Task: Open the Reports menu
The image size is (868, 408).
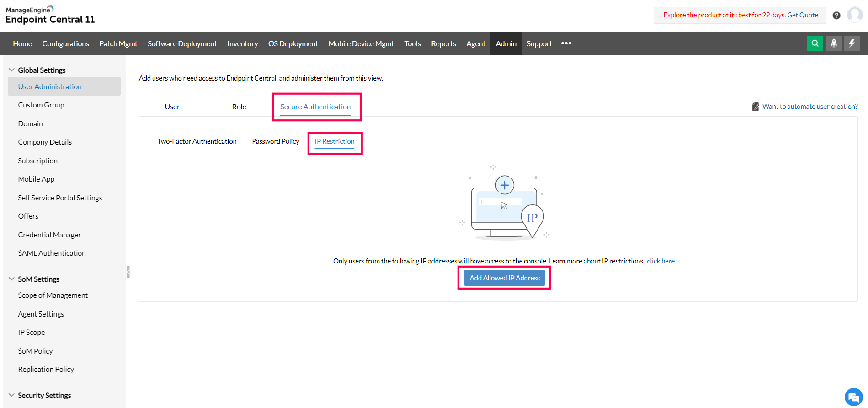Action: coord(443,43)
